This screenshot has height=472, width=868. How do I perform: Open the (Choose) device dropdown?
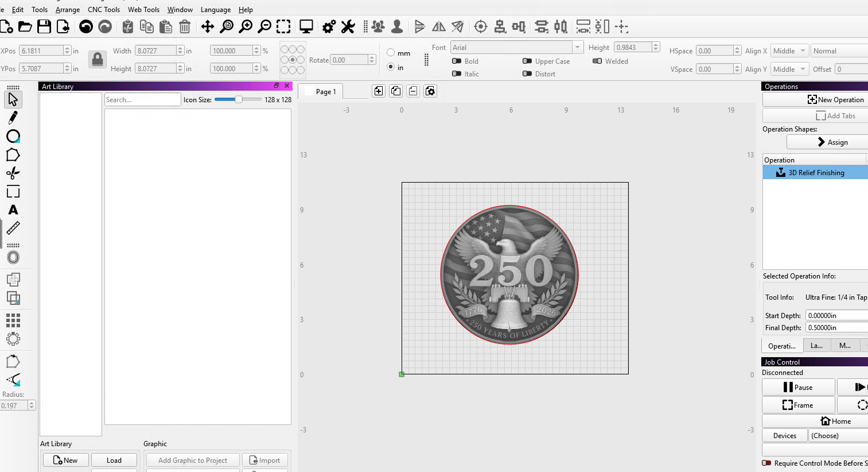click(x=838, y=436)
